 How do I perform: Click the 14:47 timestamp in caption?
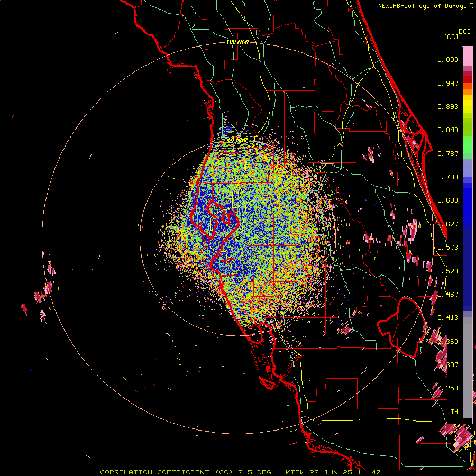pos(368,472)
